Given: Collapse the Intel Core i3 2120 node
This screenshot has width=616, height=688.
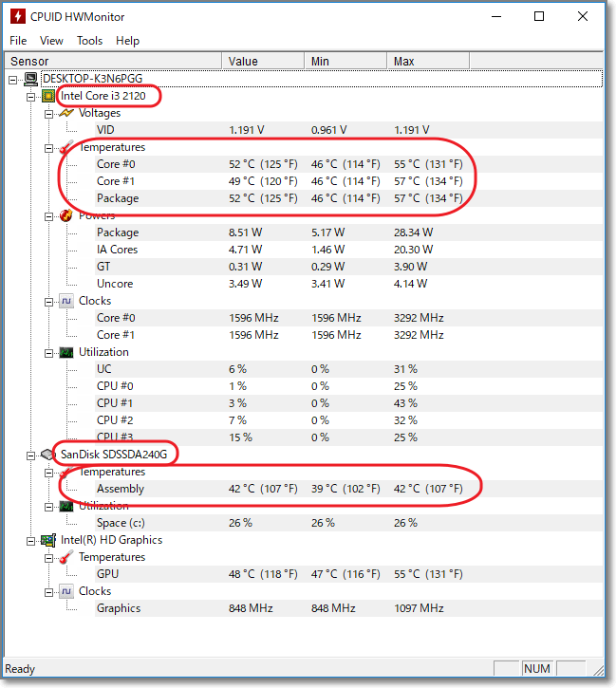Looking at the screenshot, I should coord(31,96).
